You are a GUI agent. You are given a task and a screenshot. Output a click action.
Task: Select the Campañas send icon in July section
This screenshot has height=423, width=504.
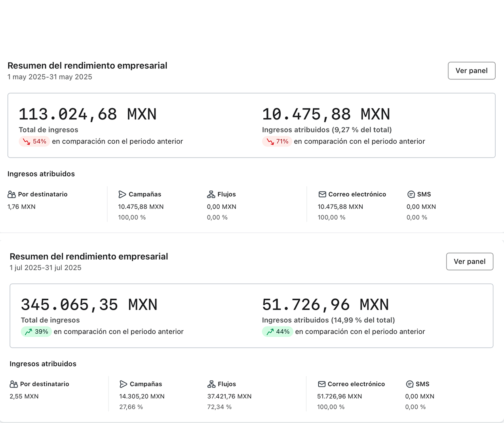(x=124, y=384)
